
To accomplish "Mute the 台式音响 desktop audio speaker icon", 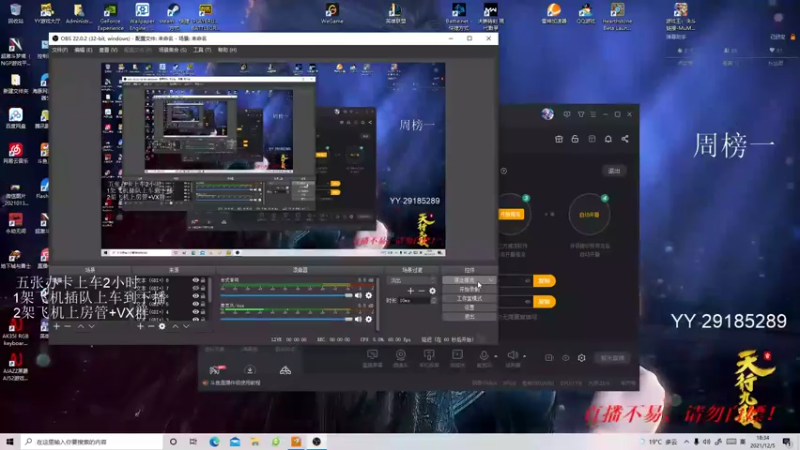I will pyautogui.click(x=358, y=295).
